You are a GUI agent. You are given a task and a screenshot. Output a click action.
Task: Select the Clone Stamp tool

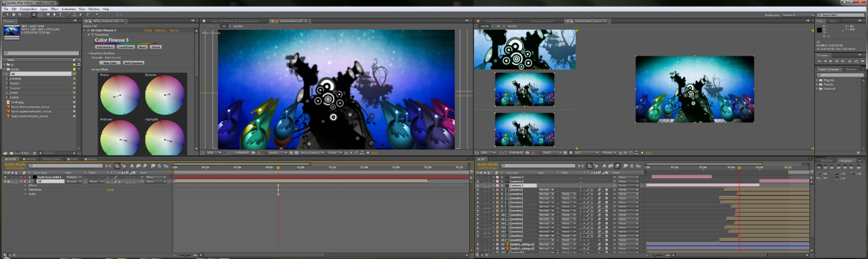pos(74,15)
